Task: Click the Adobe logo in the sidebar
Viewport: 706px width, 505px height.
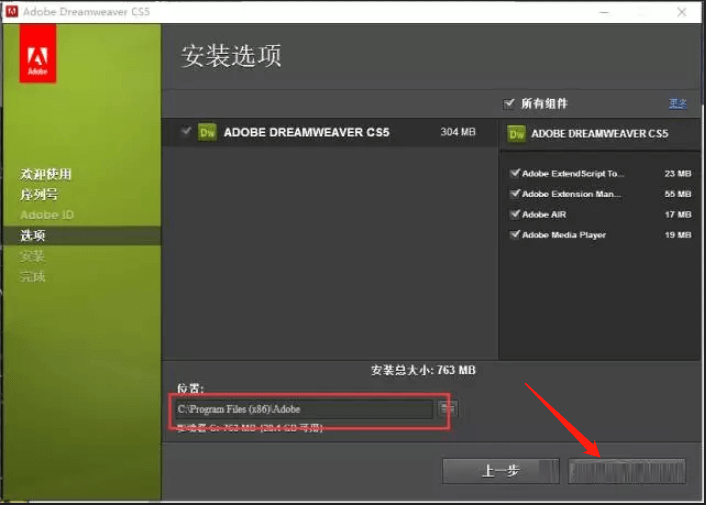Action: (x=38, y=54)
